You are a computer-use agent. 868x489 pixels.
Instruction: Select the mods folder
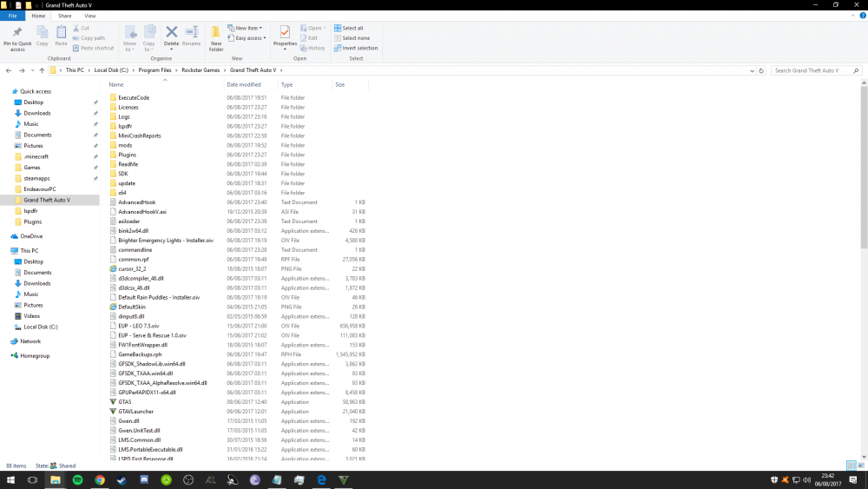pos(125,145)
